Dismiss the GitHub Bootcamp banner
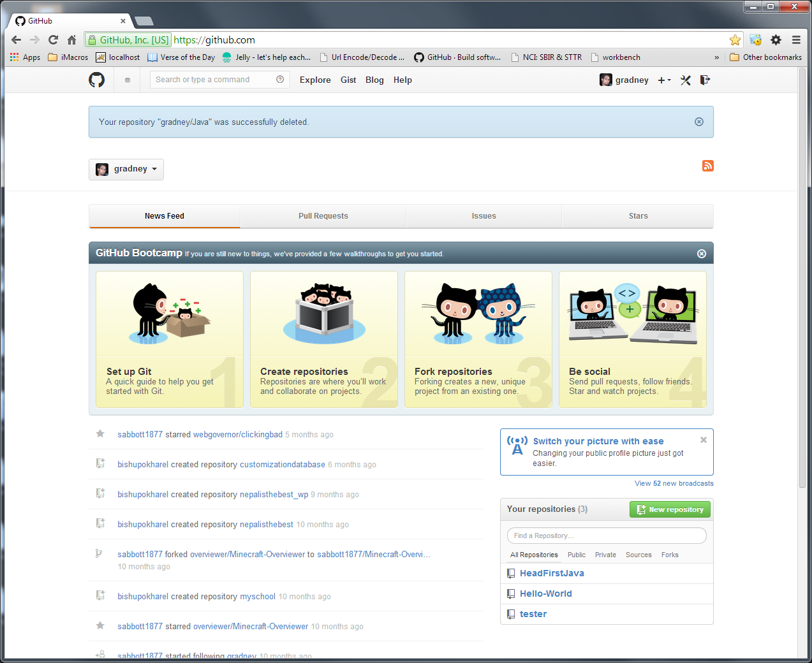 click(x=702, y=253)
